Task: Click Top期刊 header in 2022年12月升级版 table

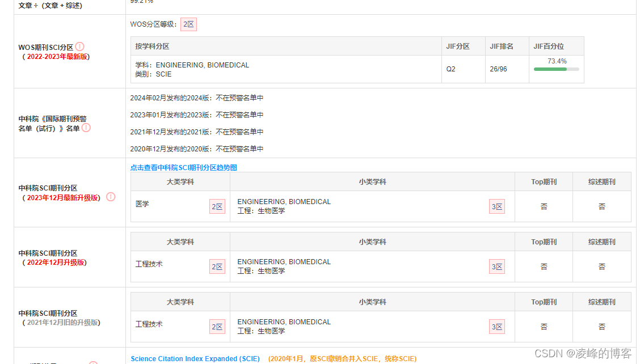Action: pos(544,242)
